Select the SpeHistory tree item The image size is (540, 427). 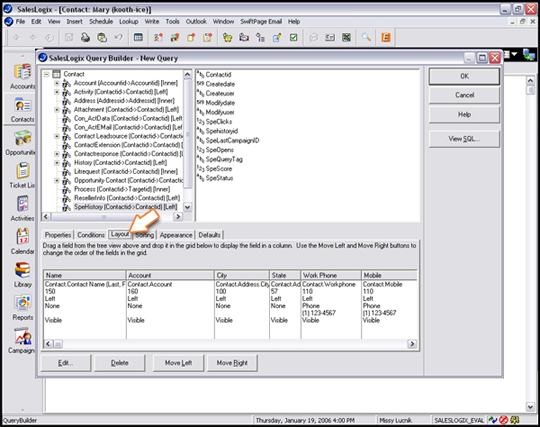(125, 207)
